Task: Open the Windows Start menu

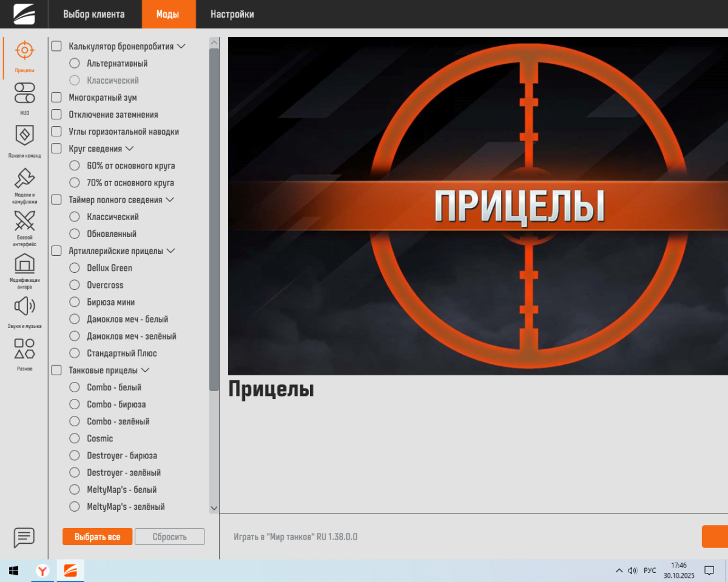Action: 13,570
